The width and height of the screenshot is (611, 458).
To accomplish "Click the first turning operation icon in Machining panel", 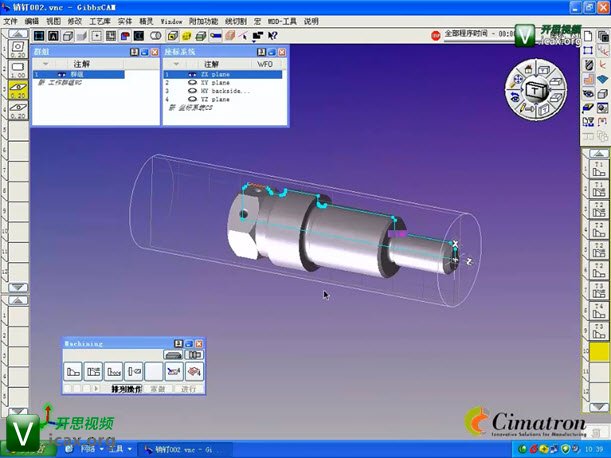I will point(73,371).
